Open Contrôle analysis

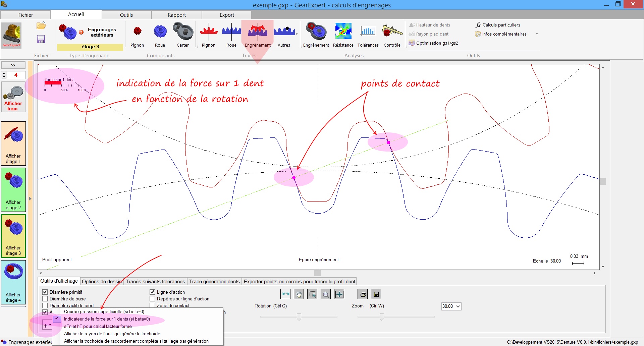[x=392, y=35]
